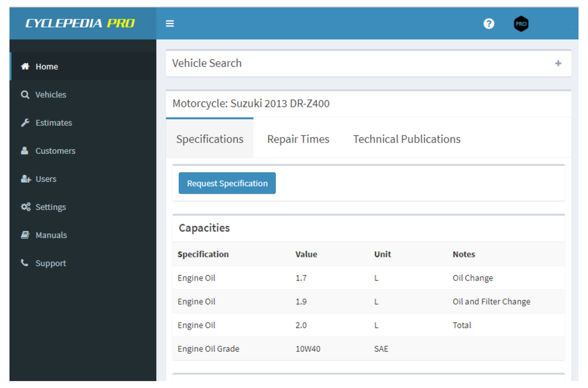Switch to the Technical Publications tab
Screen dimensions: 588x388
click(x=406, y=139)
